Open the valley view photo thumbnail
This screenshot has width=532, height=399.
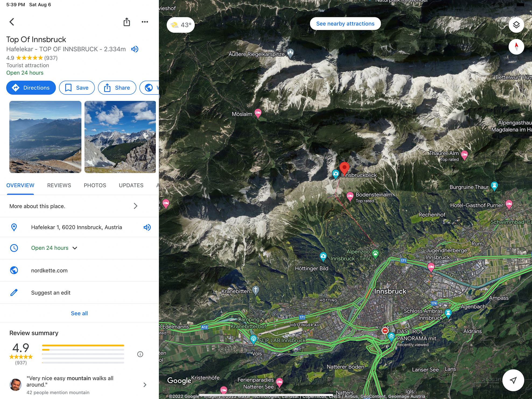45,137
